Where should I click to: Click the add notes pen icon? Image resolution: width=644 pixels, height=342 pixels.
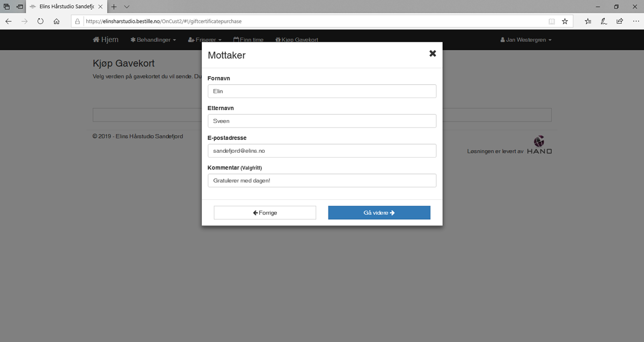(604, 21)
